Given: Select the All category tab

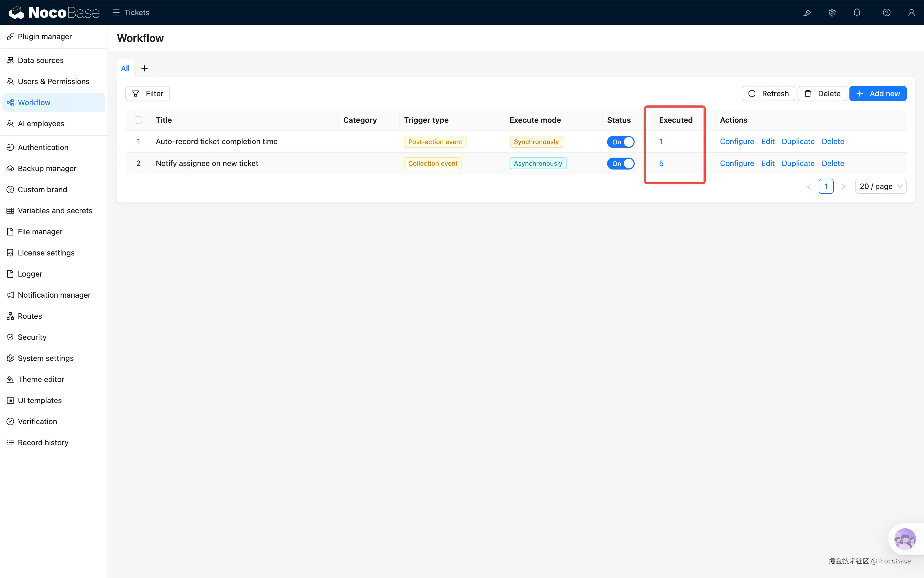Looking at the screenshot, I should click(x=125, y=68).
